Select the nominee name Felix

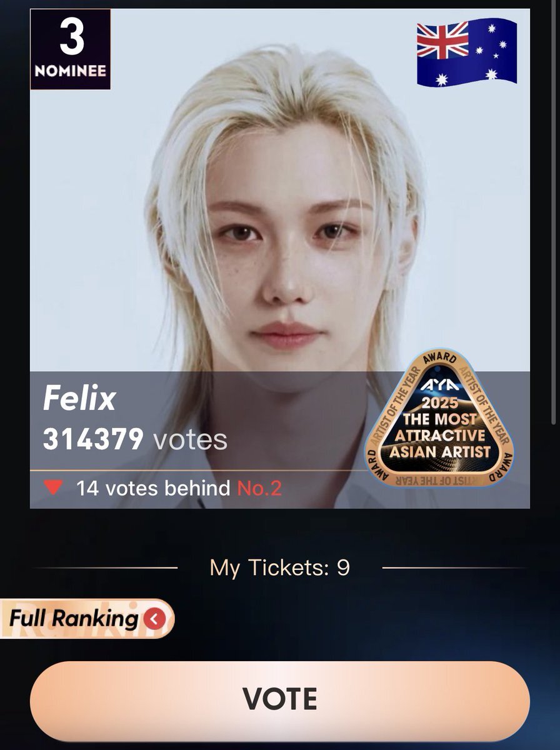pyautogui.click(x=79, y=399)
